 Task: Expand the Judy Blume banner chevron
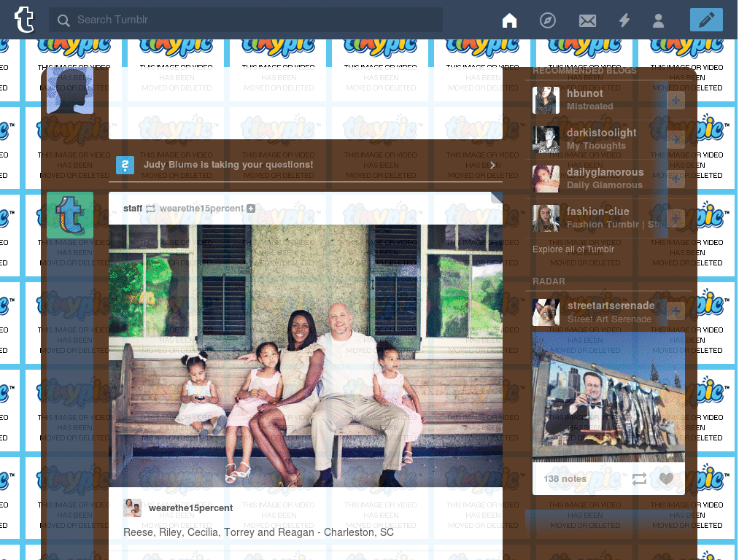pos(492,165)
